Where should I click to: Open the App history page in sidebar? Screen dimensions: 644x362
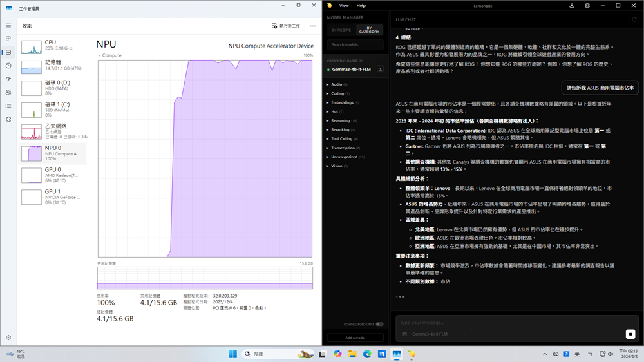click(8, 66)
